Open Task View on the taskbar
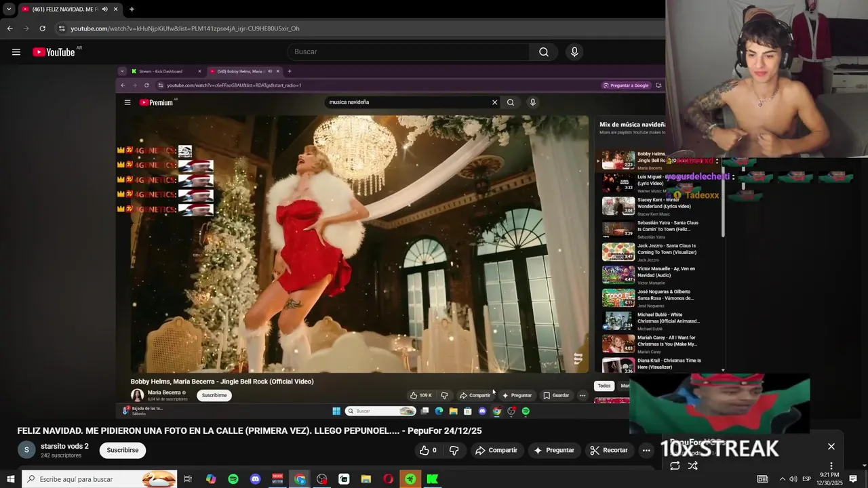This screenshot has width=868, height=488. coord(188,479)
